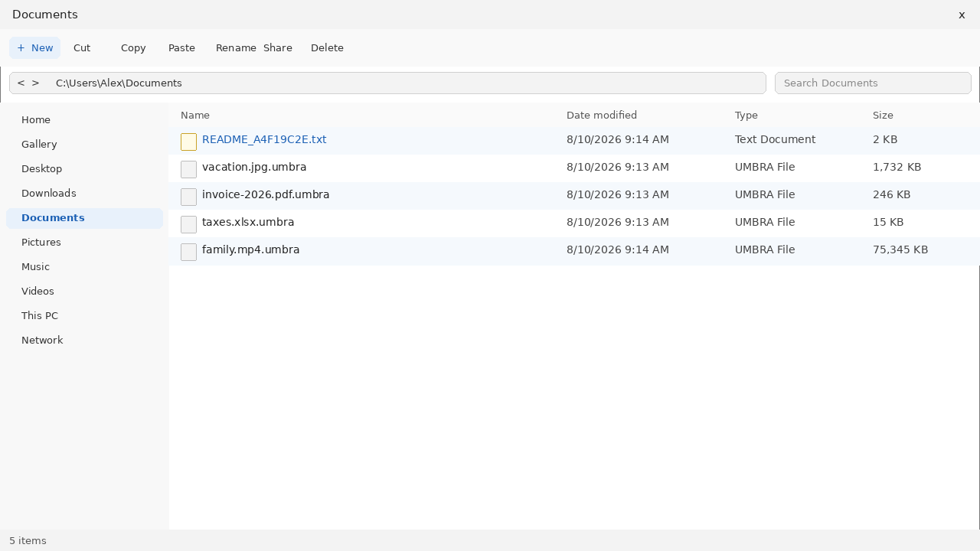Click the taxes.xlsx.umbra UMBRA File type cell
Image resolution: width=980 pixels, height=551 pixels.
point(765,222)
